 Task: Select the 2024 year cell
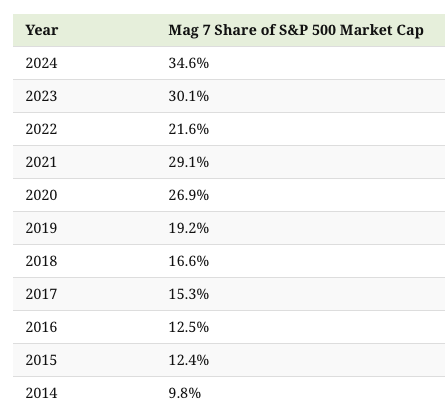click(x=41, y=63)
